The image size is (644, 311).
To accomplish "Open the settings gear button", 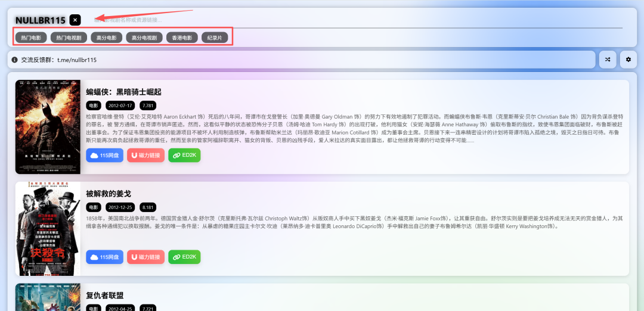I will point(628,60).
